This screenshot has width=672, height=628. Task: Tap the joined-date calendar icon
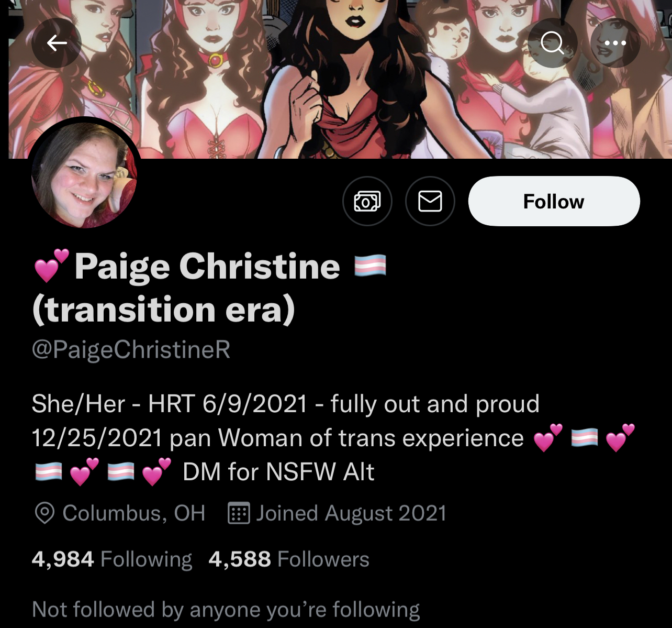point(239,513)
